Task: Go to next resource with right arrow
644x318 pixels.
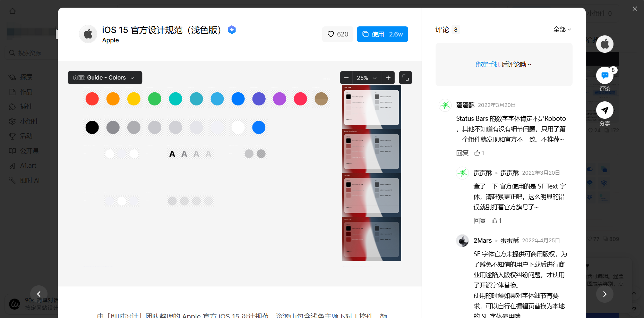Action: (605, 294)
